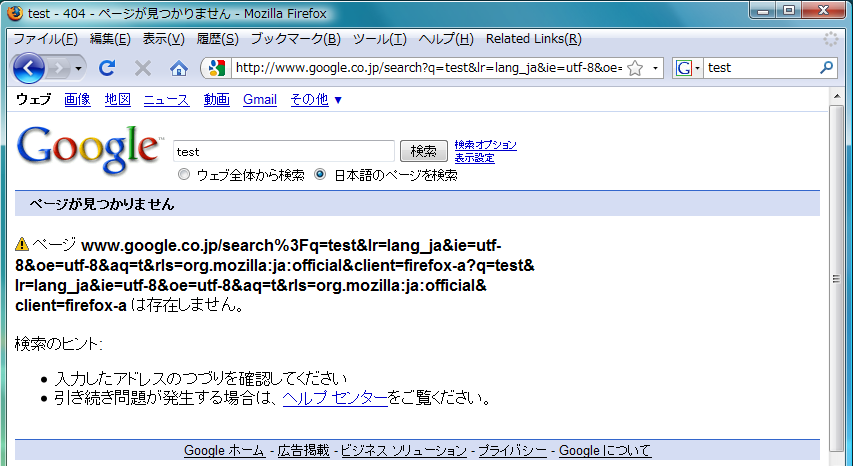Click the vertical scrollbar thumb

[836, 278]
